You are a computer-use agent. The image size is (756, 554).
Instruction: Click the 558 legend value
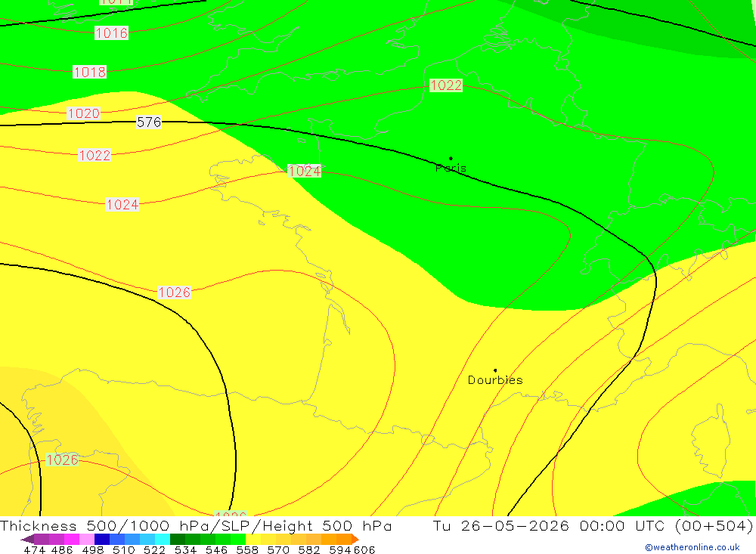coord(247,549)
